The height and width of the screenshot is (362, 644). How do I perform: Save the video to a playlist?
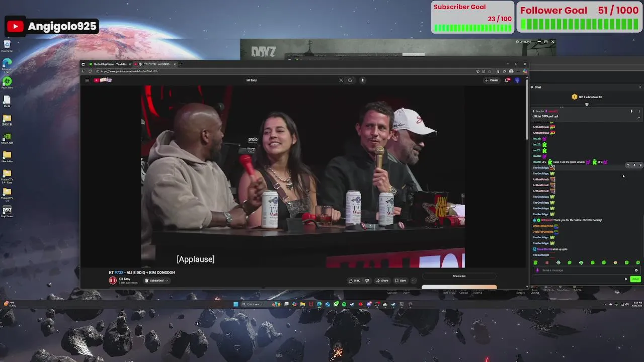click(401, 281)
